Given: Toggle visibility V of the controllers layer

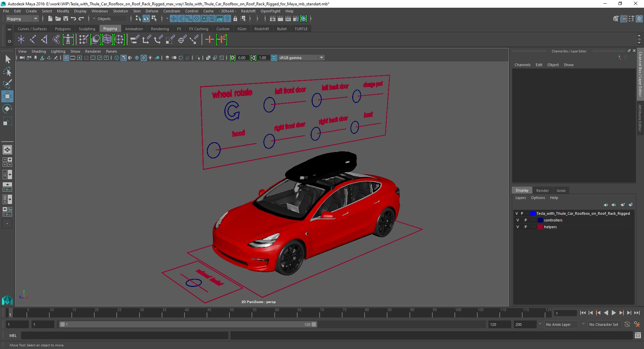Looking at the screenshot, I should click(x=518, y=220).
